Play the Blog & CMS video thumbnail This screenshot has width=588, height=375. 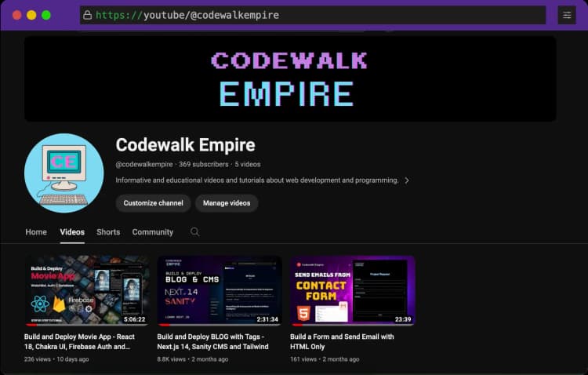pyautogui.click(x=220, y=290)
